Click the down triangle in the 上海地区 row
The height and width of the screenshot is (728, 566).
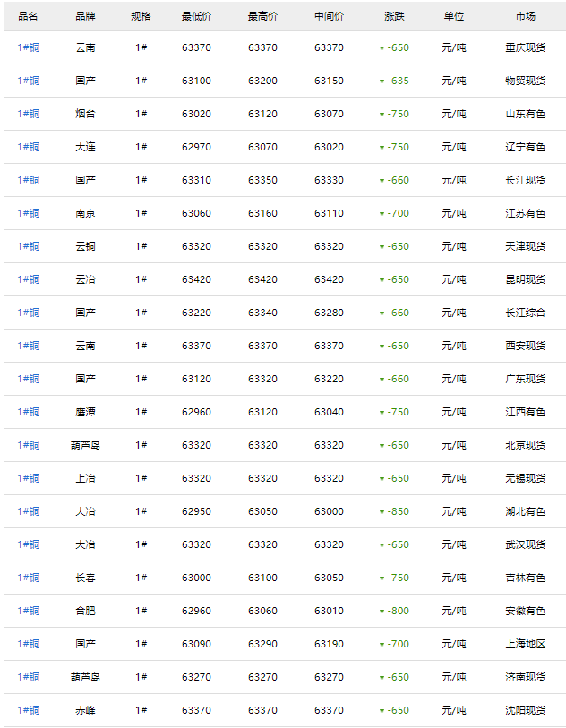[382, 645]
